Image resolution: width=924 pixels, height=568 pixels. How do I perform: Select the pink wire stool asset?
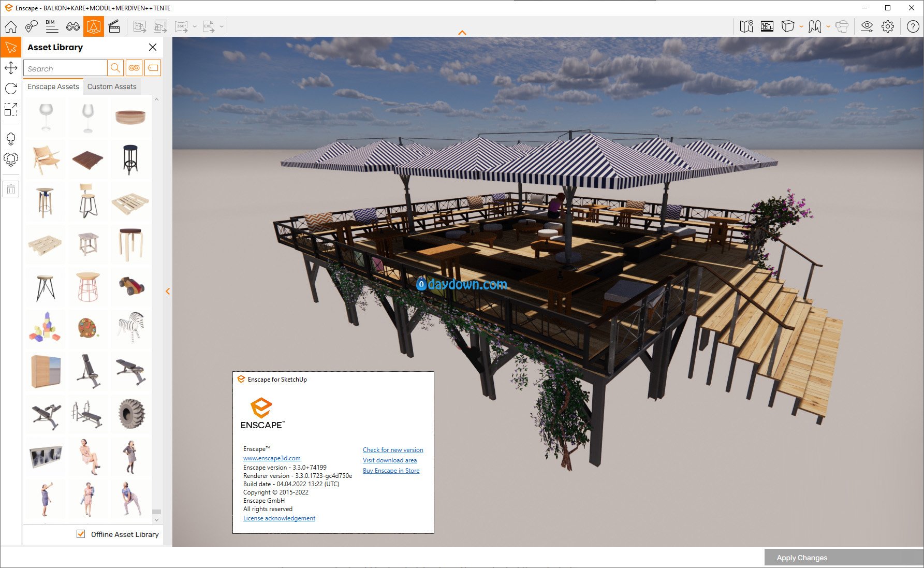[88, 286]
